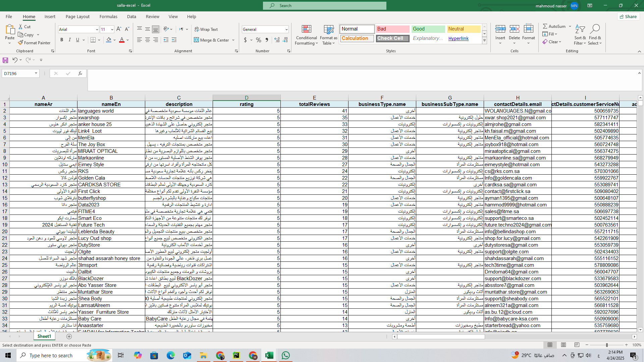This screenshot has width=644, height=362.
Task: Toggle Wrap Text for cells
Action: pos(206,29)
